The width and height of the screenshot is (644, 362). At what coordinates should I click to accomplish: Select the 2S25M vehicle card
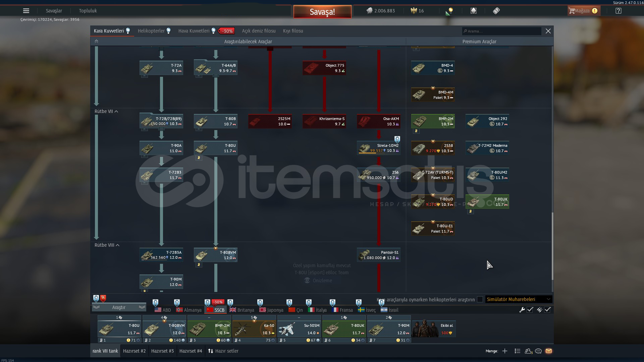click(270, 121)
